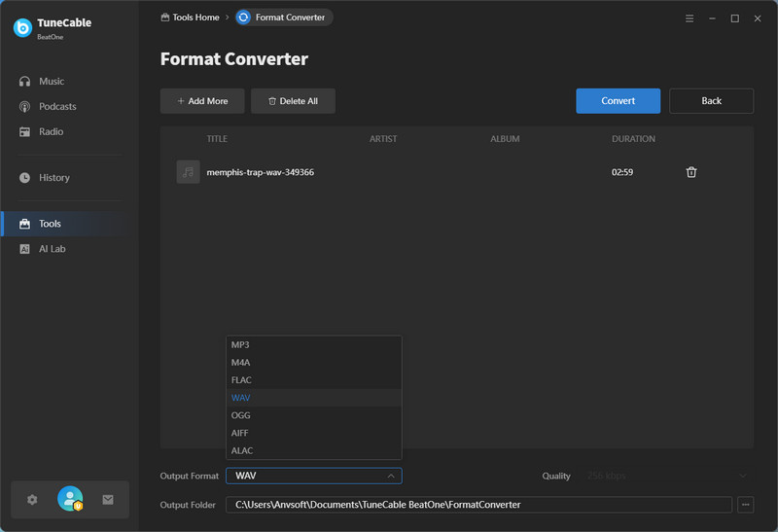This screenshot has height=532, width=778.
Task: Choose ALAC from the format list
Action: click(x=313, y=450)
